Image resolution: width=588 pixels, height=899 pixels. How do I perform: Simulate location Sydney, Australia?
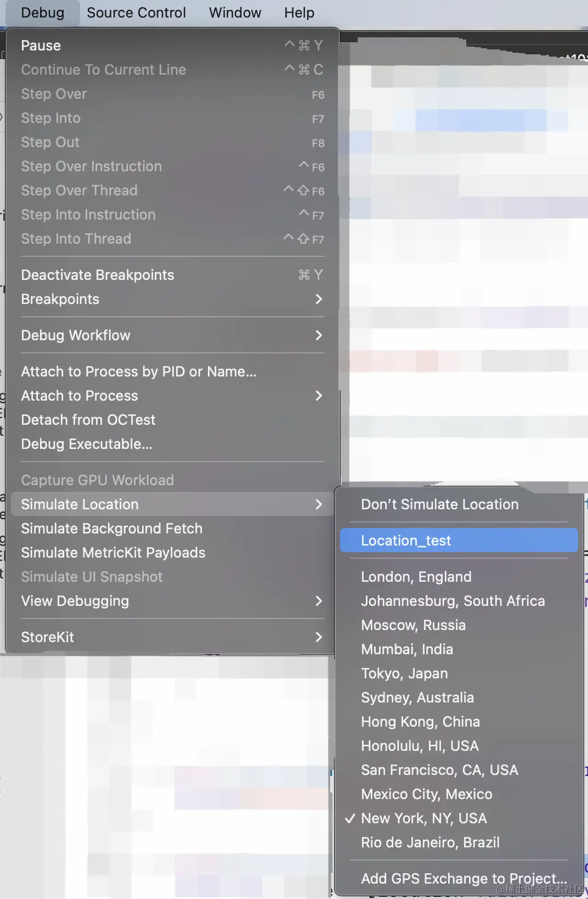[x=459, y=698]
